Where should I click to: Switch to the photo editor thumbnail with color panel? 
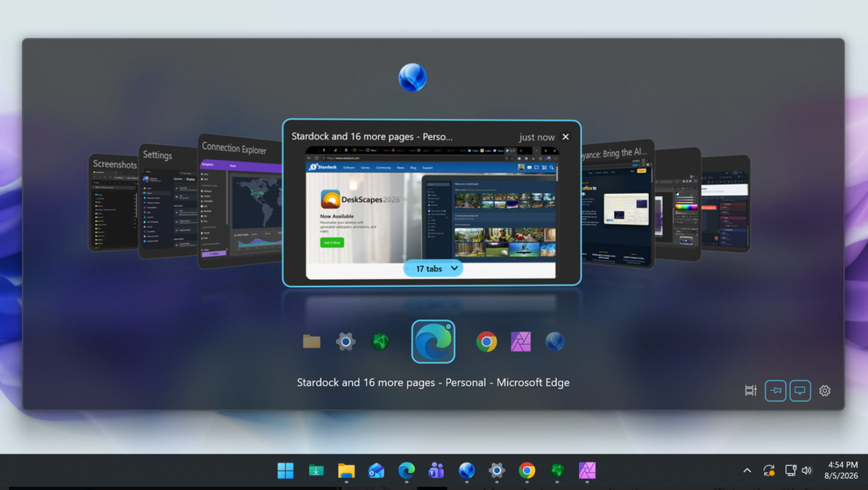point(678,204)
